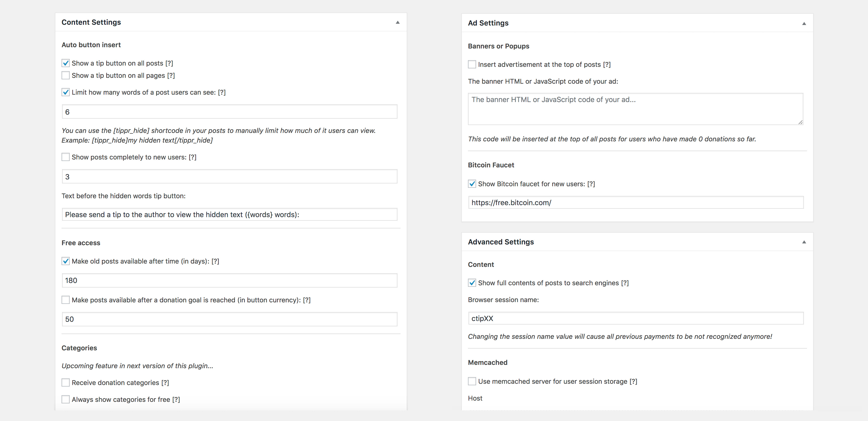Image resolution: width=868 pixels, height=421 pixels.
Task: Edit text before hidden words tip button field
Action: [x=230, y=215]
